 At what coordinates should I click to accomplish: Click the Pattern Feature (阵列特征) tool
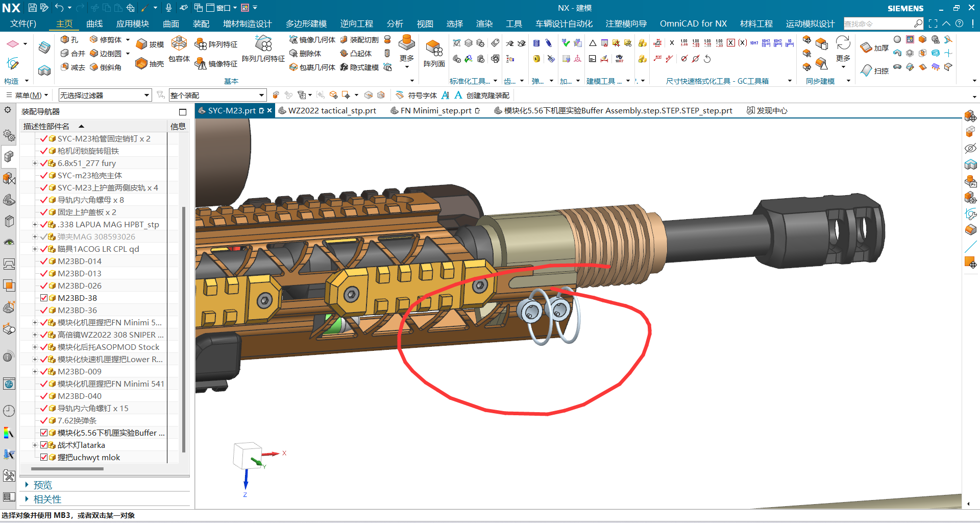click(x=216, y=44)
